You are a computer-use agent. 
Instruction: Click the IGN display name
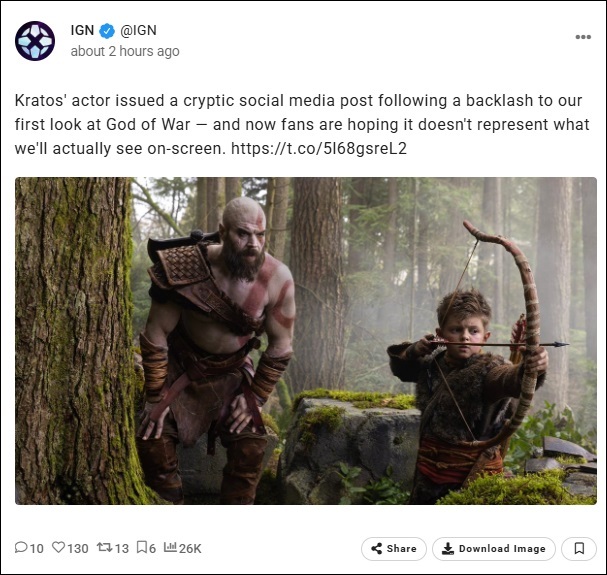click(82, 30)
